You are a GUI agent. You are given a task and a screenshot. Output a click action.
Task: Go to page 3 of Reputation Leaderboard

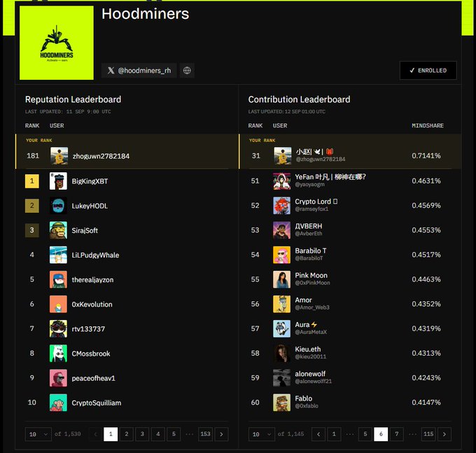[142, 434]
